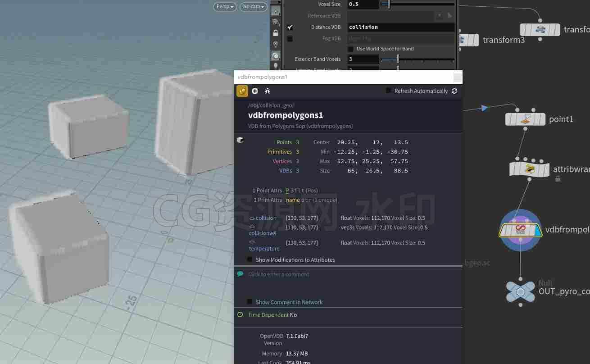Select the attribwrangle node icon
The width and height of the screenshot is (590, 364).
click(530, 169)
